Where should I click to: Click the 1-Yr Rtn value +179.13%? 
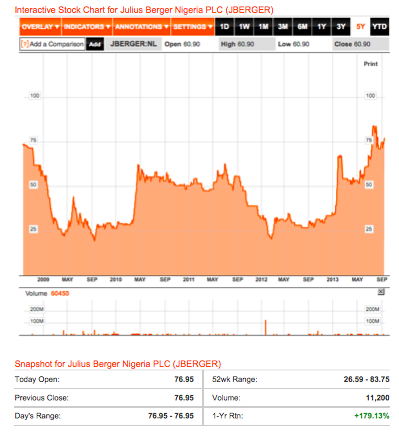click(x=372, y=416)
